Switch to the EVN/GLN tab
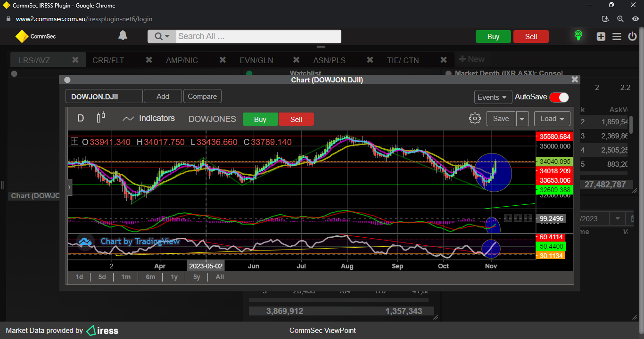Image resolution: width=644 pixels, height=339 pixels. [x=256, y=60]
